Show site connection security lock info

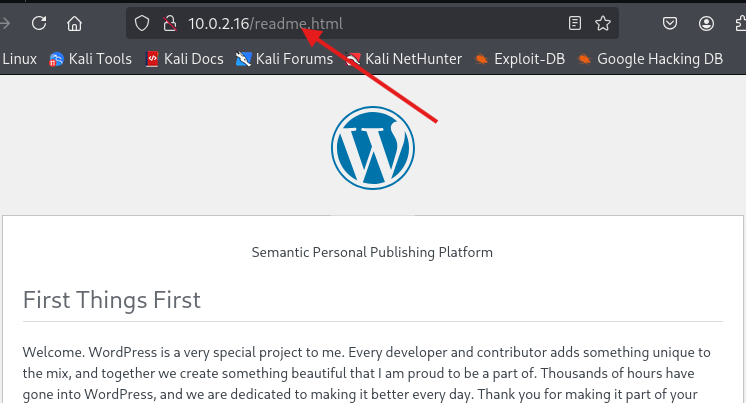[168, 22]
